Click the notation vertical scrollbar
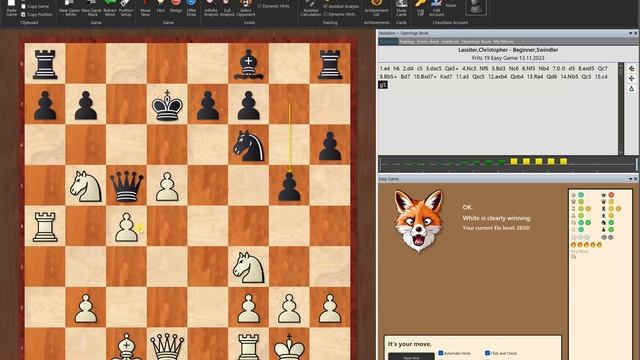Image resolution: width=640 pixels, height=360 pixels. (621, 108)
